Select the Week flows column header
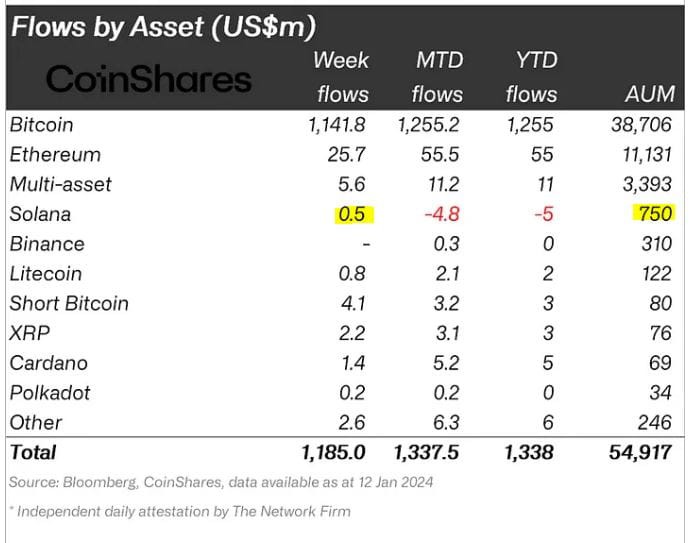691x543 pixels. click(x=342, y=77)
